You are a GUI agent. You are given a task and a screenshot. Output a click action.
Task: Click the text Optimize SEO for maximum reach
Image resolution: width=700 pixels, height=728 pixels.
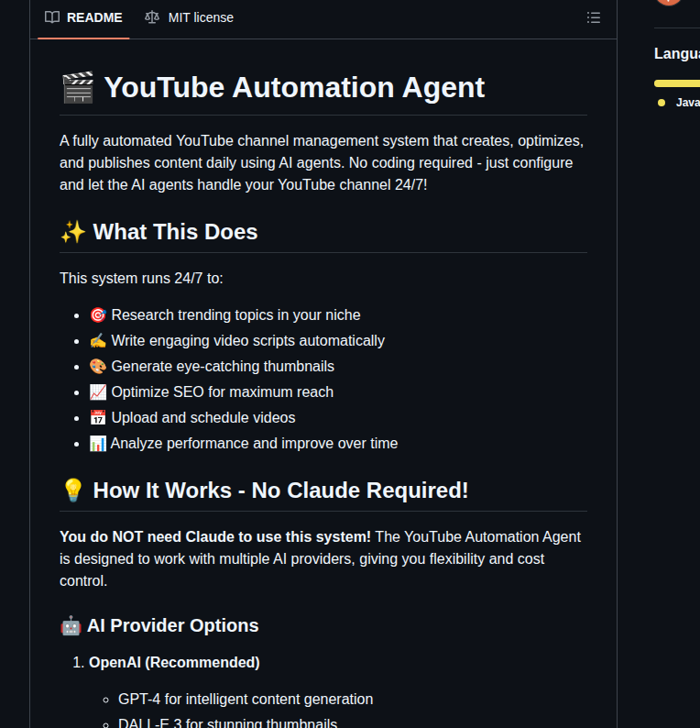(x=223, y=392)
